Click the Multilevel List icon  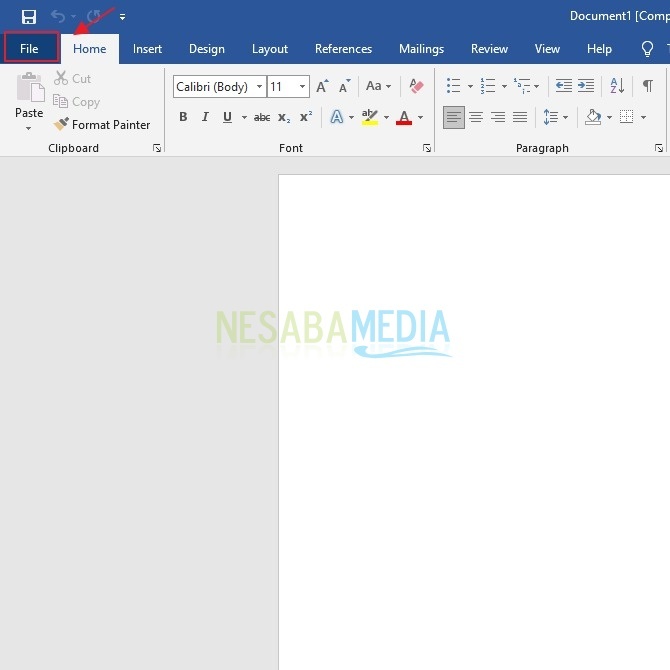(522, 86)
